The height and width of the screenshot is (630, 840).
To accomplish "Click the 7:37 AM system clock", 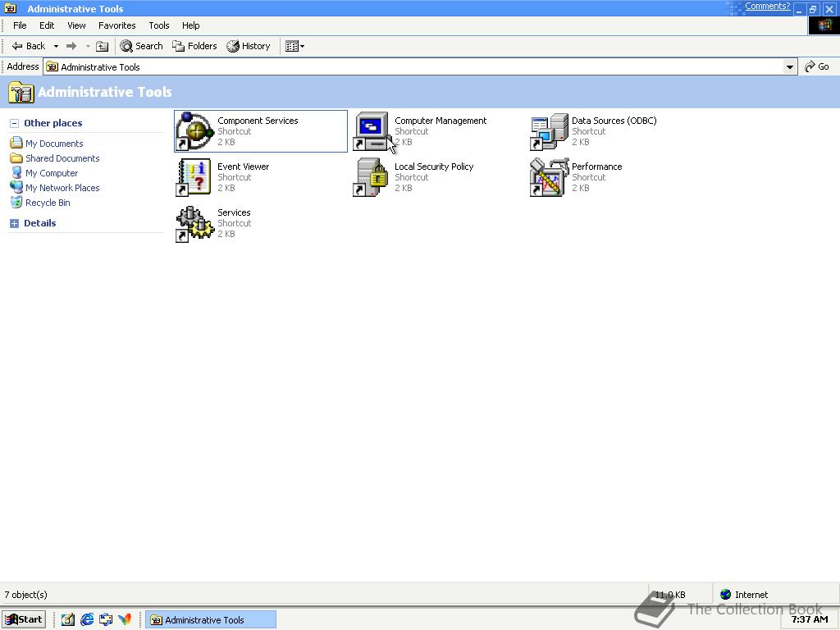I will pyautogui.click(x=809, y=619).
